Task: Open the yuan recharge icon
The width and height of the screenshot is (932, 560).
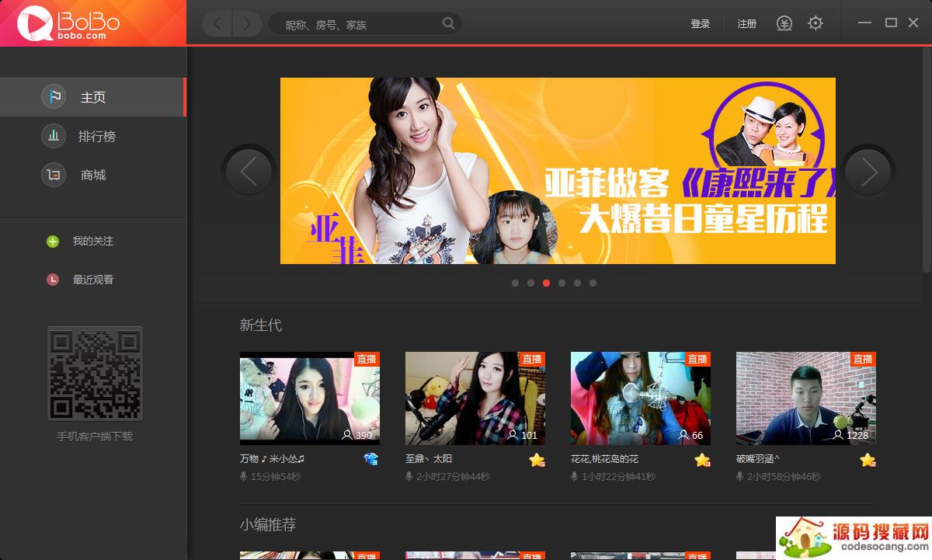Action: pyautogui.click(x=784, y=23)
